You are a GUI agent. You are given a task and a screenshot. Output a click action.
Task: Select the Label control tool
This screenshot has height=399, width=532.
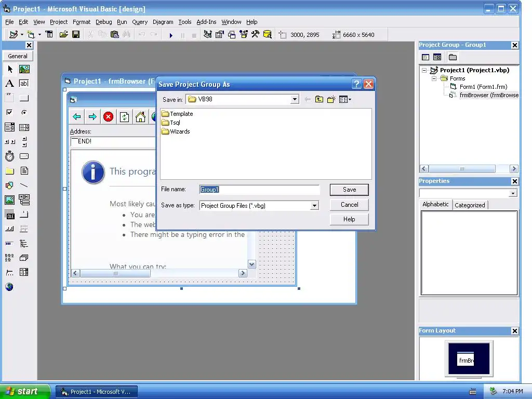10,84
